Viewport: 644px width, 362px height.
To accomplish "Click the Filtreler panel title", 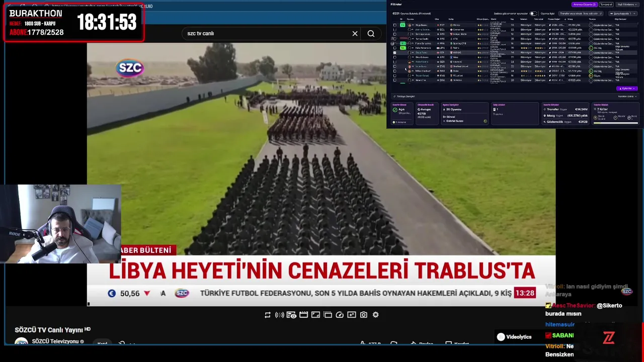I will [396, 4].
